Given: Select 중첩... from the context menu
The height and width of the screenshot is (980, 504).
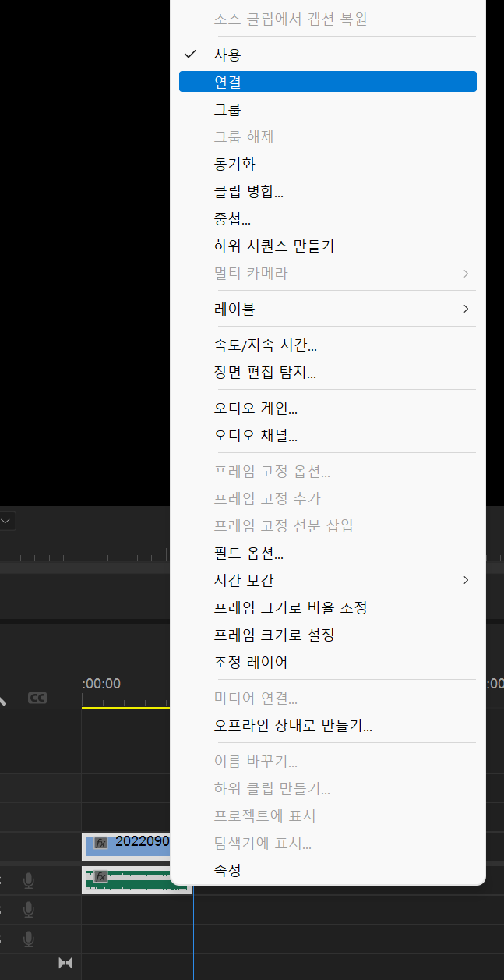Looking at the screenshot, I should pos(327,219).
